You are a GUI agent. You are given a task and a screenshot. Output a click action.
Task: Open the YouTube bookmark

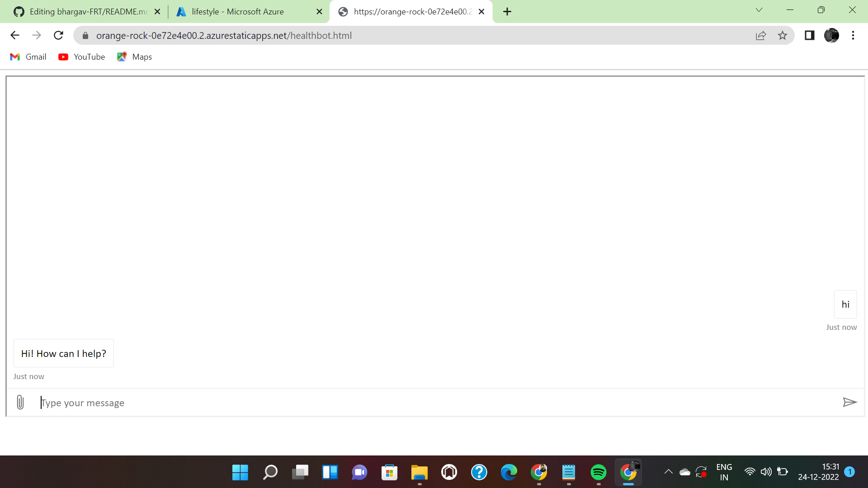82,57
